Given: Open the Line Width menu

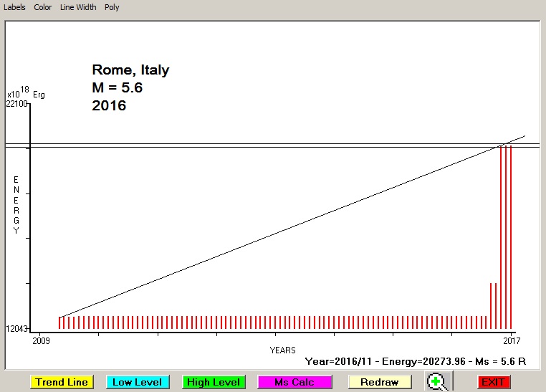Looking at the screenshot, I should (x=78, y=7).
